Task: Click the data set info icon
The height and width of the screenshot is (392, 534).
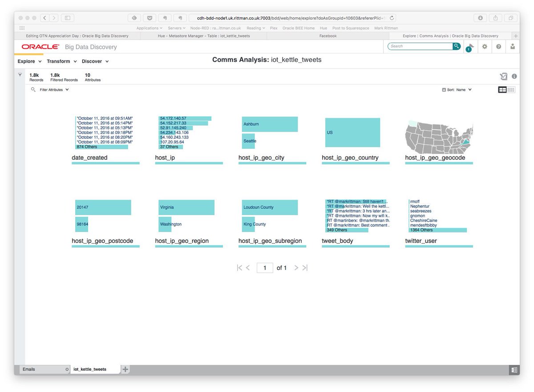Action: (x=514, y=76)
